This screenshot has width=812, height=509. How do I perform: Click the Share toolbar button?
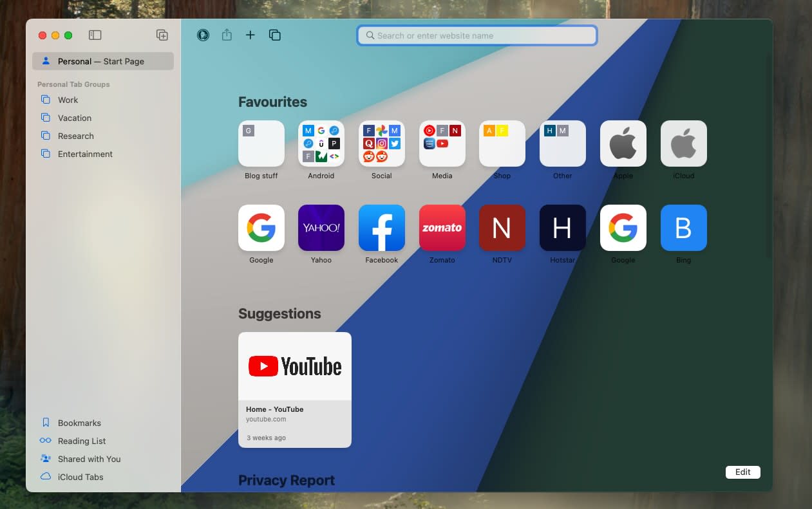click(227, 35)
